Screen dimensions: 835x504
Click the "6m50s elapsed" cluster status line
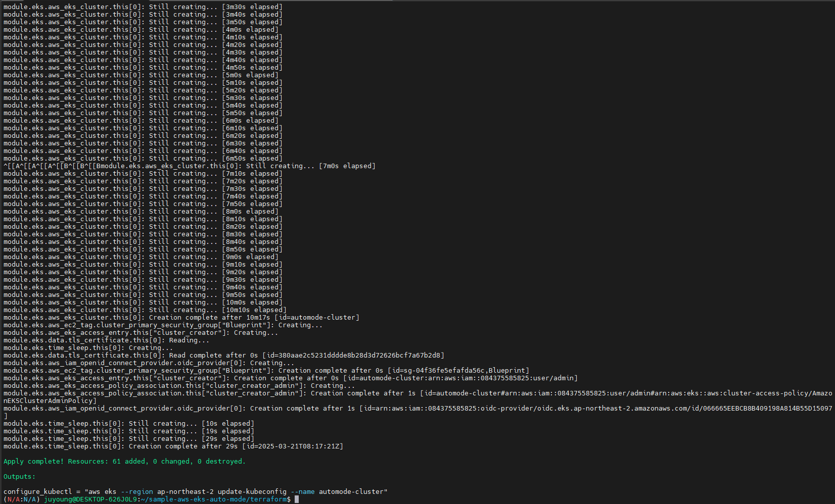(x=143, y=158)
